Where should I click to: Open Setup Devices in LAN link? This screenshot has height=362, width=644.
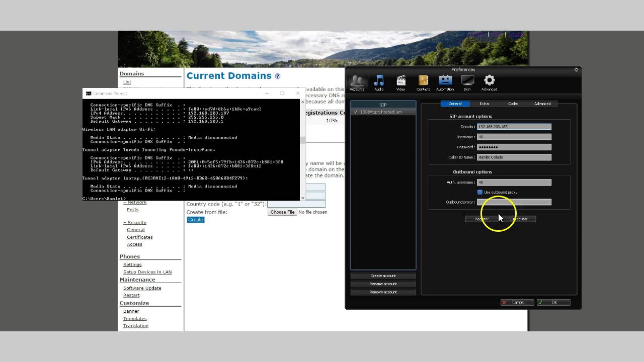pyautogui.click(x=147, y=272)
